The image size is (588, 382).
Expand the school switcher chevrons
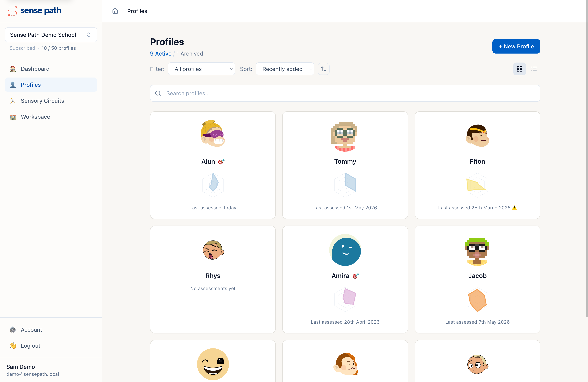pos(89,35)
